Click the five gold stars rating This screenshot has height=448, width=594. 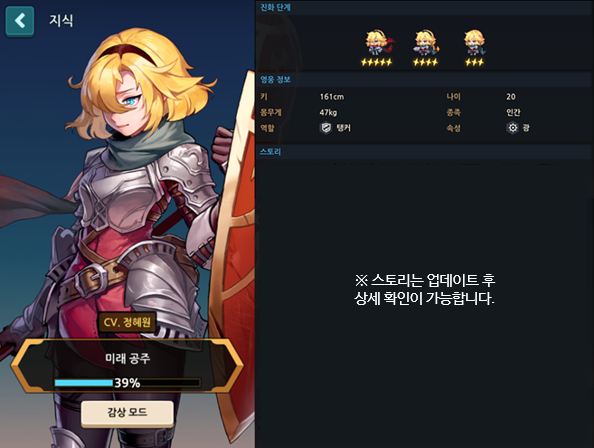coord(377,62)
